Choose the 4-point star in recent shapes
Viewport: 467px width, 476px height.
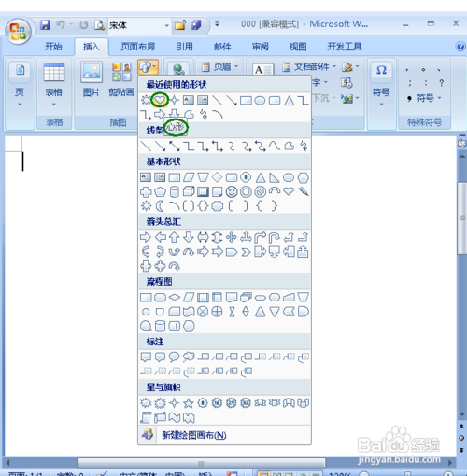[174, 100]
